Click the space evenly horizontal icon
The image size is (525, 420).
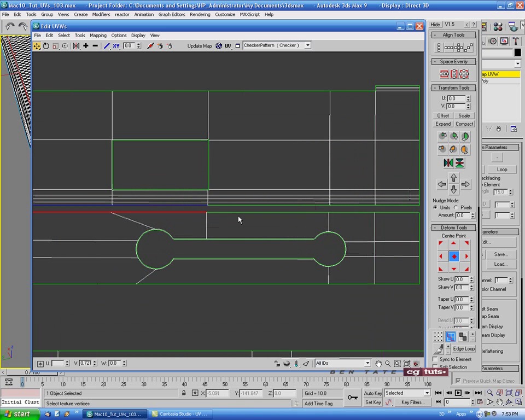pos(444,74)
